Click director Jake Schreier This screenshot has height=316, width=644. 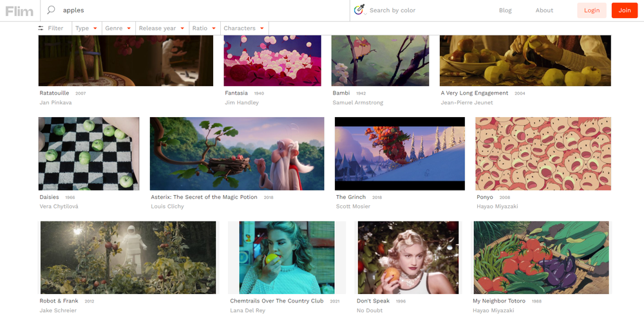pyautogui.click(x=57, y=311)
